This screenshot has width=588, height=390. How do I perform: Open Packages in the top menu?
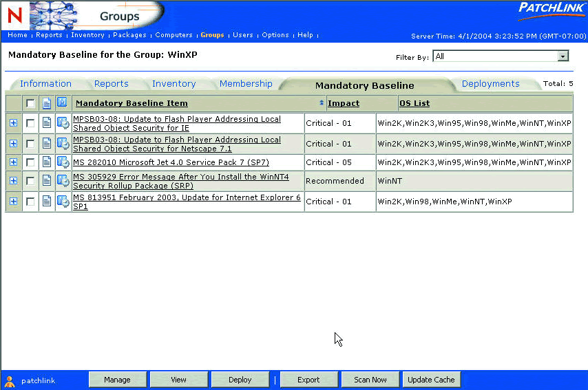click(129, 35)
